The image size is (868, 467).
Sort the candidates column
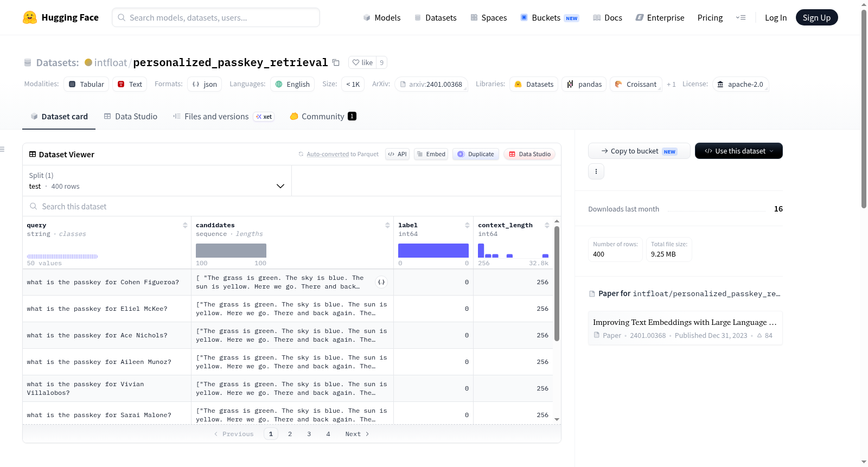(x=387, y=225)
